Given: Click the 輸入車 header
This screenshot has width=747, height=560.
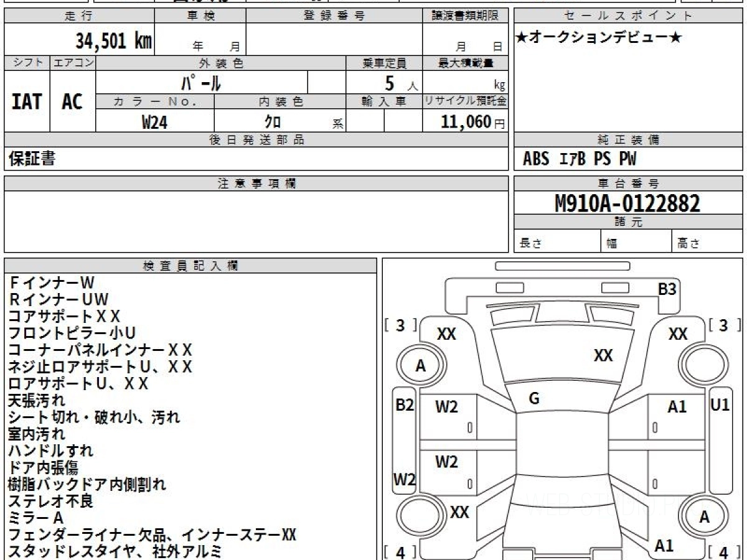Looking at the screenshot, I should (x=384, y=101).
